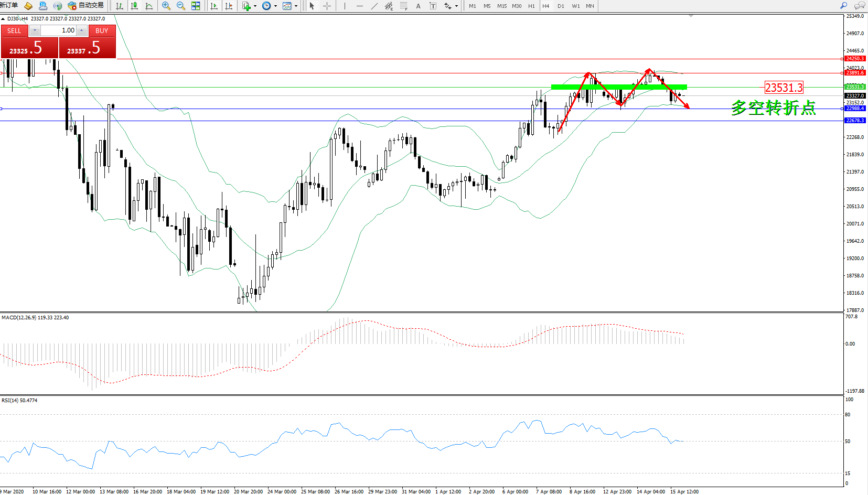Open the search magnifier icon

pyautogui.click(x=844, y=6)
